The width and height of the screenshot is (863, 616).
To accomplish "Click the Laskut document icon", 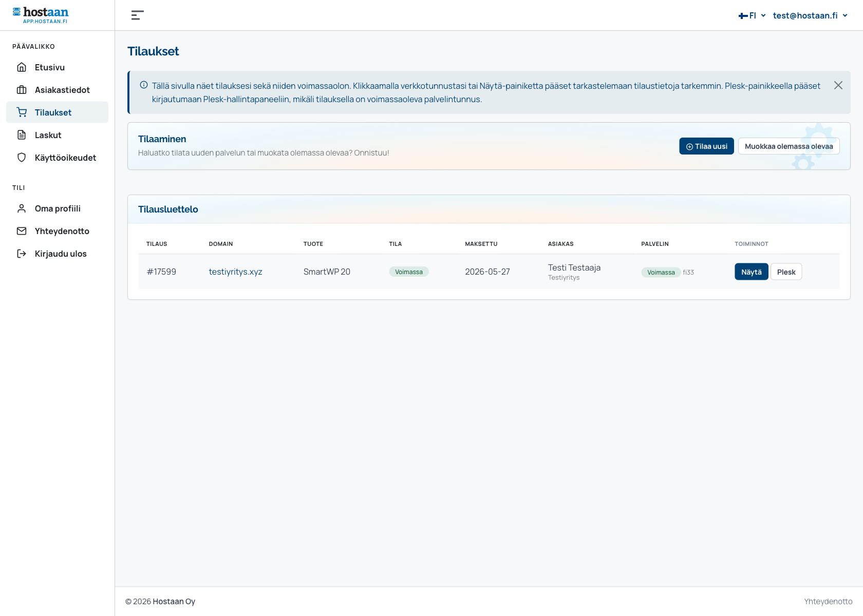I will tap(22, 135).
